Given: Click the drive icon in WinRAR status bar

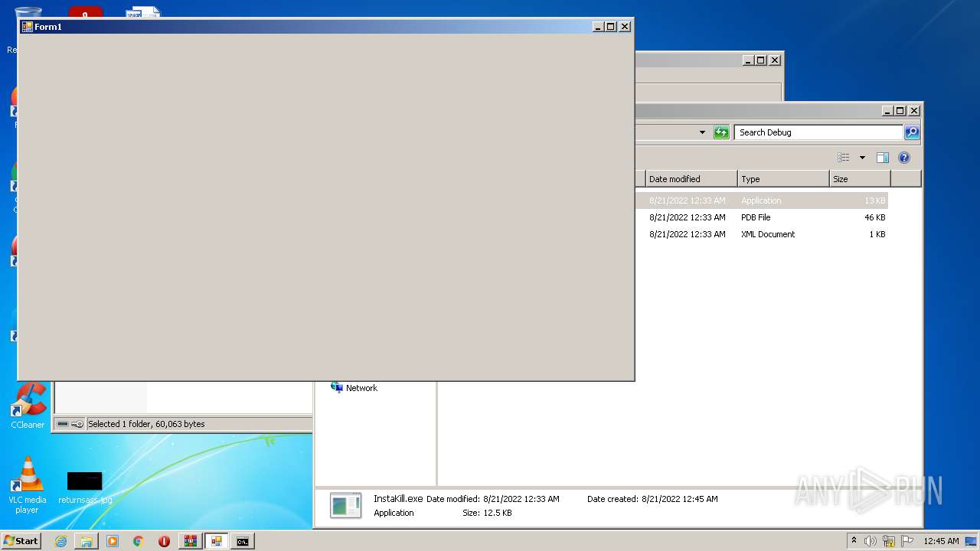Looking at the screenshot, I should tap(63, 424).
